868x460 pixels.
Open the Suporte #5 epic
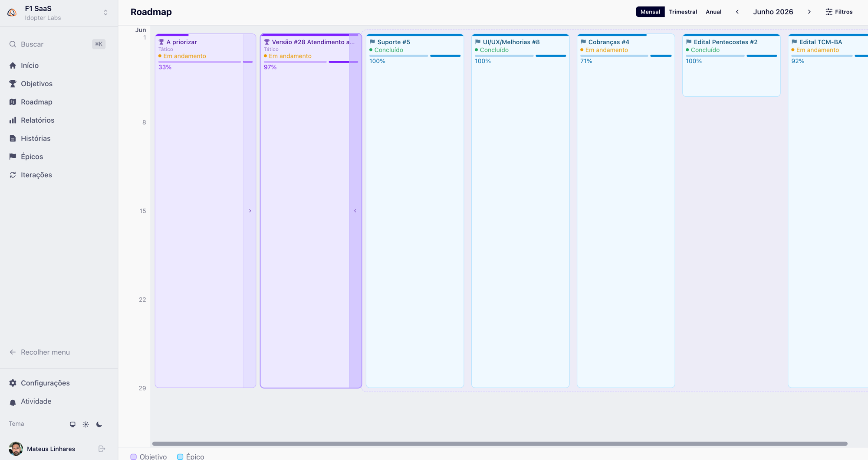point(394,42)
